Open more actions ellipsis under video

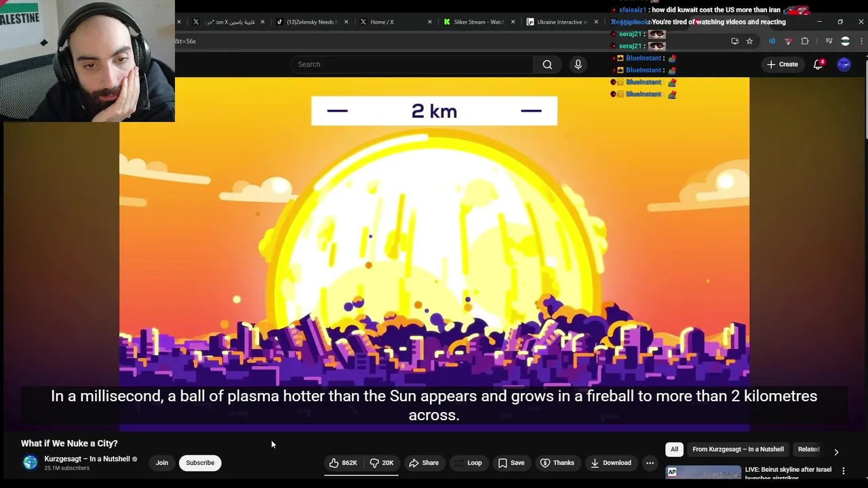coord(650,463)
